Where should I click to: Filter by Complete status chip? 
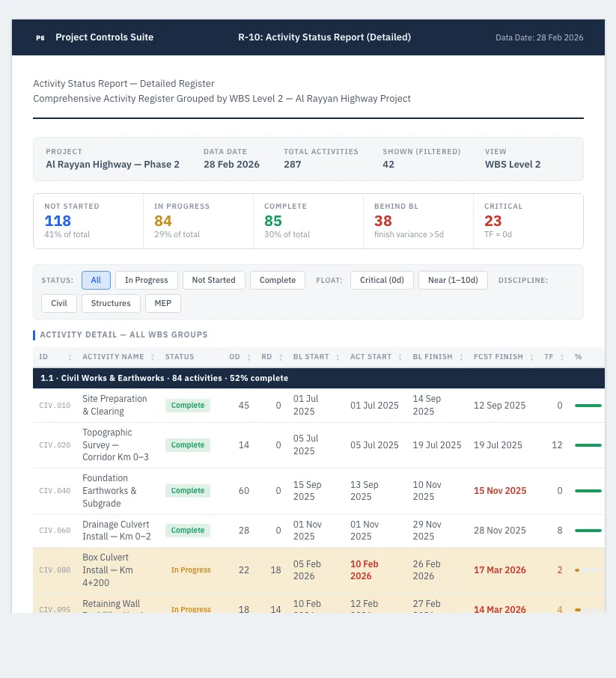point(278,280)
